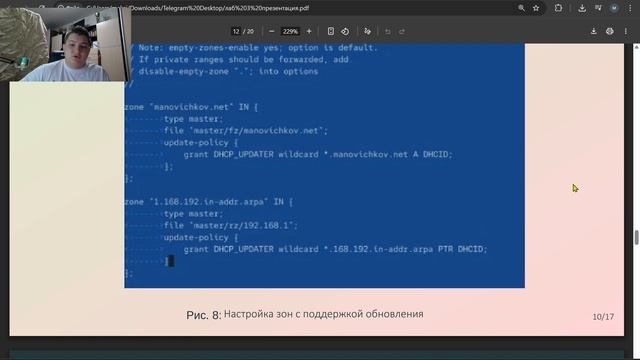
Task: Click the 229% zoom level field
Action: (x=290, y=31)
